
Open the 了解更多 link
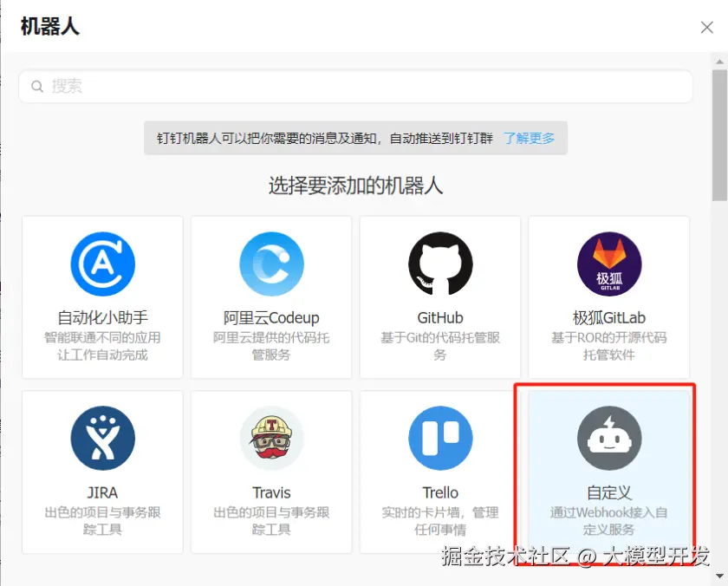(x=530, y=138)
